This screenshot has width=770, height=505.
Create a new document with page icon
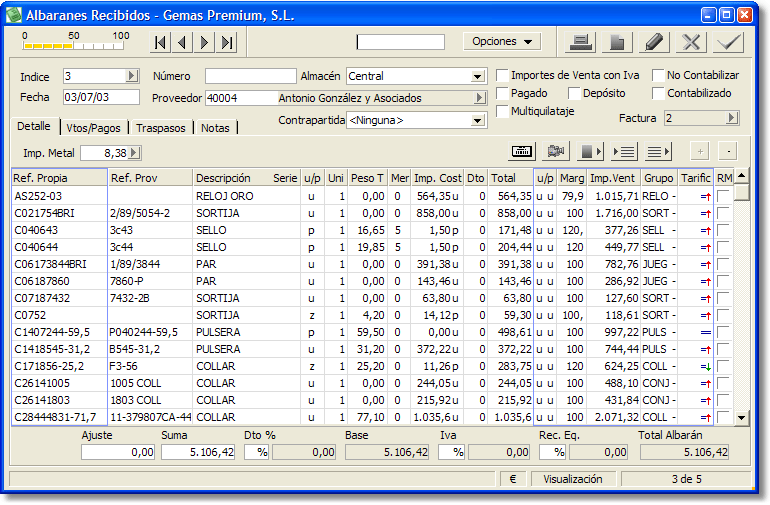(617, 43)
